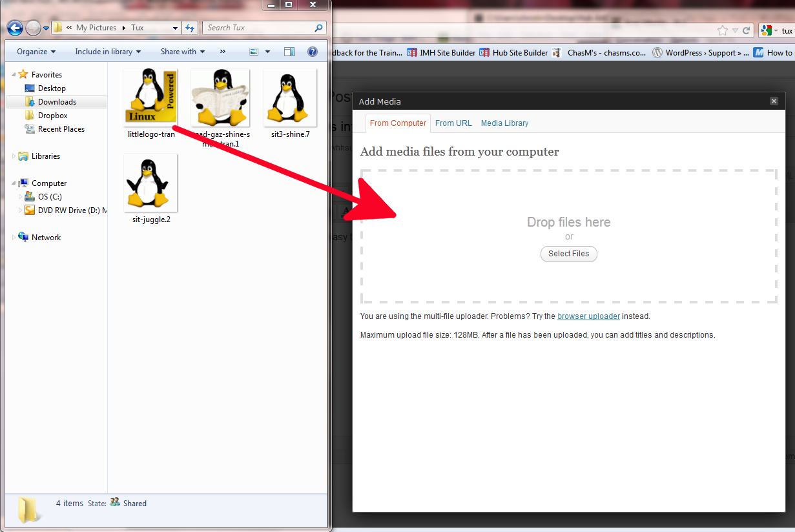
Task: Open Explorer help with the question mark icon
Action: tap(313, 52)
